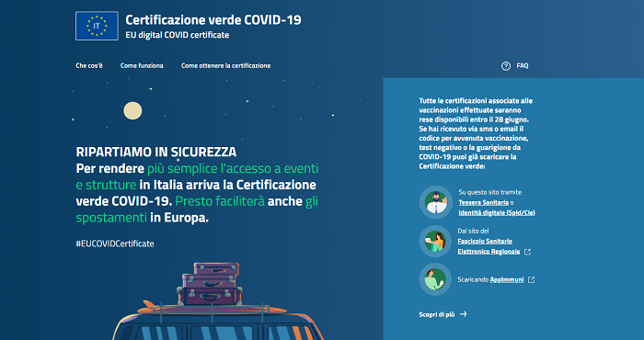This screenshot has width=644, height=340.
Task: Open the Come funziona menu item
Action: click(x=142, y=65)
